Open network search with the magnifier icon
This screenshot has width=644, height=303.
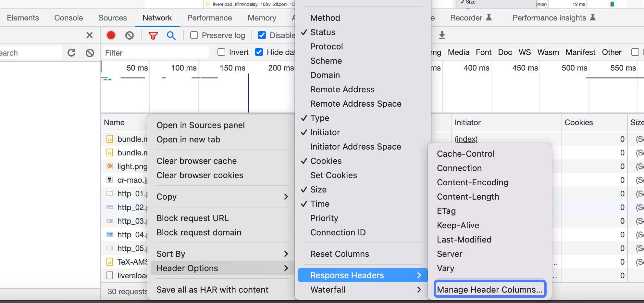pos(171,35)
